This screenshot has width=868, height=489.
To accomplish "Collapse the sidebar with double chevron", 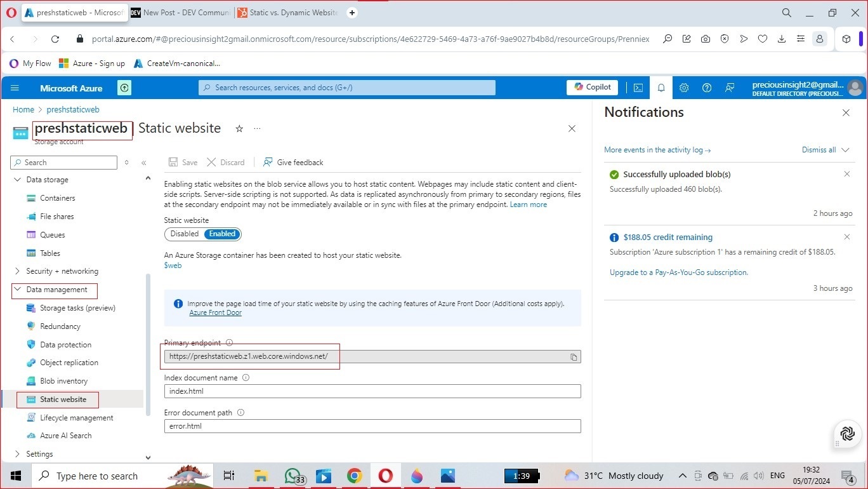I will [x=144, y=163].
